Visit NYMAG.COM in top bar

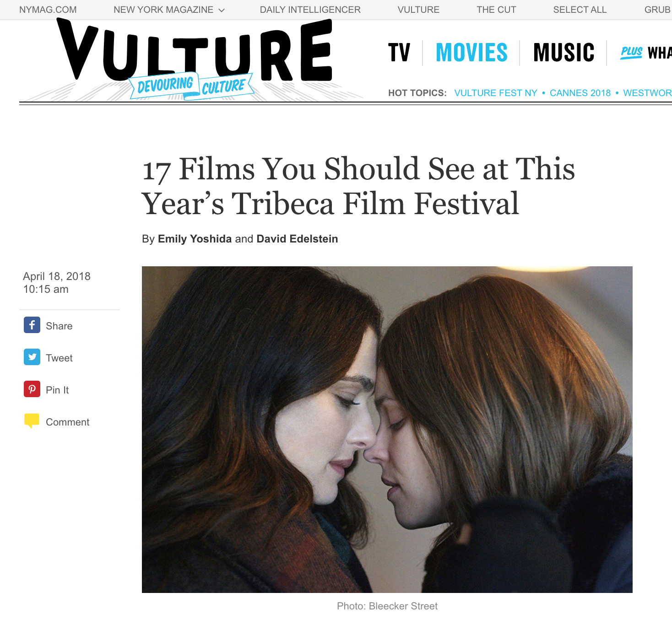tap(48, 10)
